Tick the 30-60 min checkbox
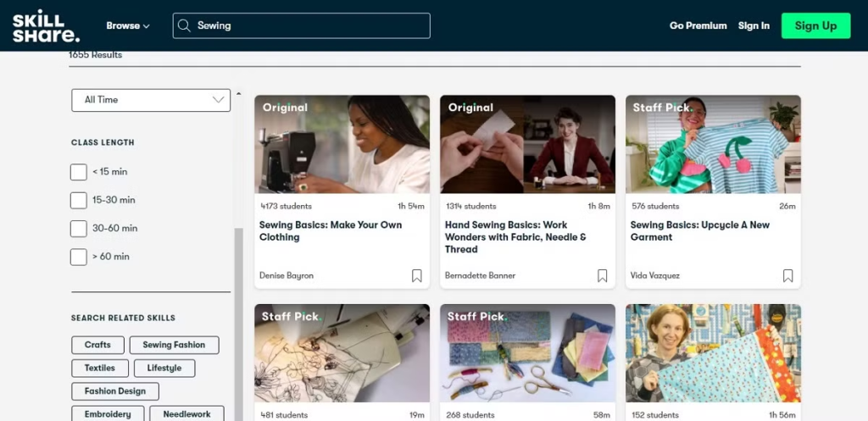The image size is (868, 421). [79, 229]
